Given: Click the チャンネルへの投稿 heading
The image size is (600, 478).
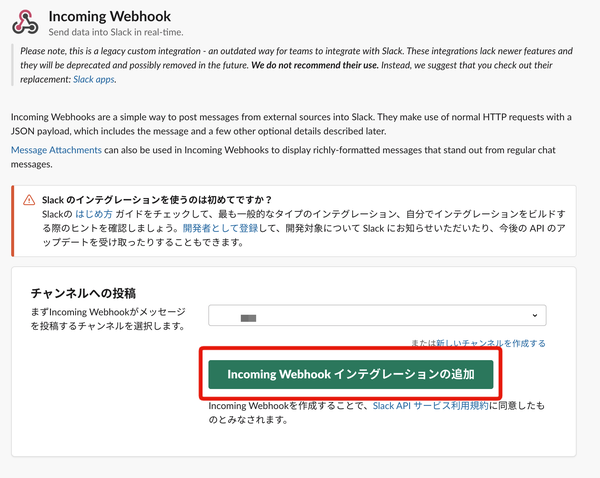Looking at the screenshot, I should (x=83, y=294).
